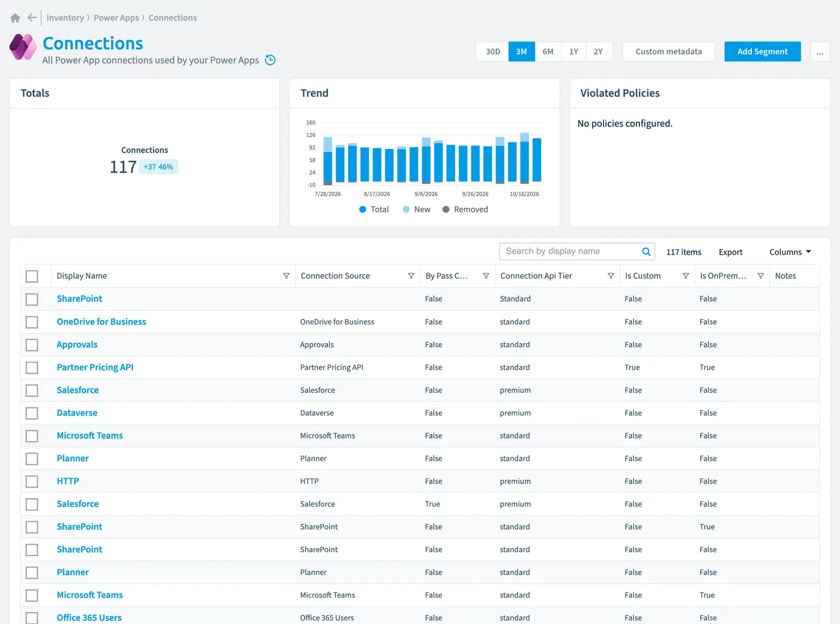
Task: Switch to 30D time range
Action: click(x=492, y=52)
